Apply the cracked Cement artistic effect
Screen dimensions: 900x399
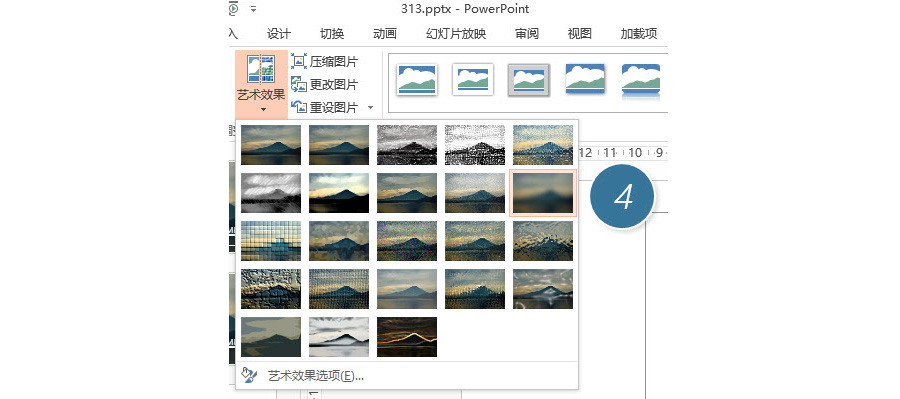coord(271,289)
